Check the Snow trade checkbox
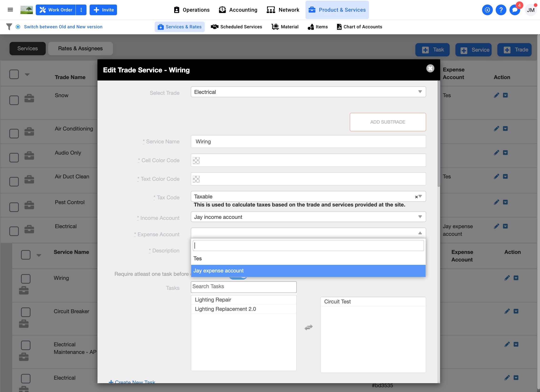The image size is (540, 392). [14, 100]
